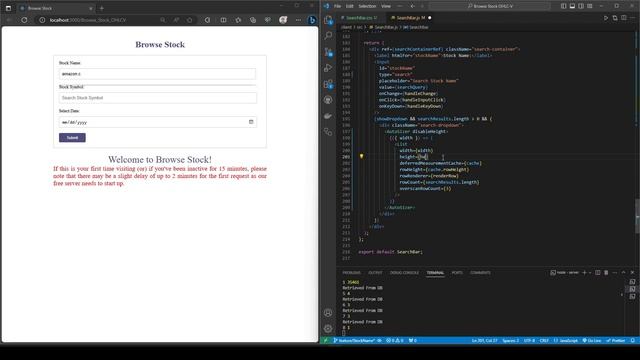Open the browser favorites list icon
Image resolution: width=640 pixels, height=360 pixels.
tap(238, 20)
